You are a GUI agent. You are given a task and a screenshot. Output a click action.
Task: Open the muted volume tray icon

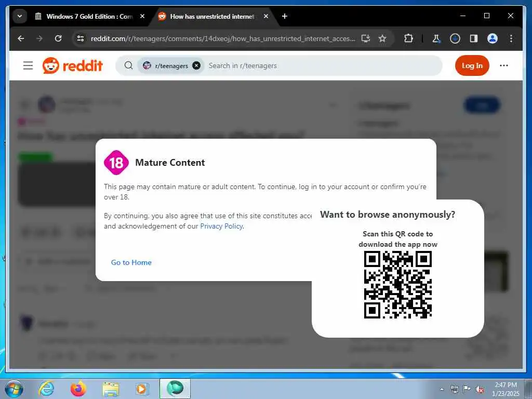[x=480, y=389]
